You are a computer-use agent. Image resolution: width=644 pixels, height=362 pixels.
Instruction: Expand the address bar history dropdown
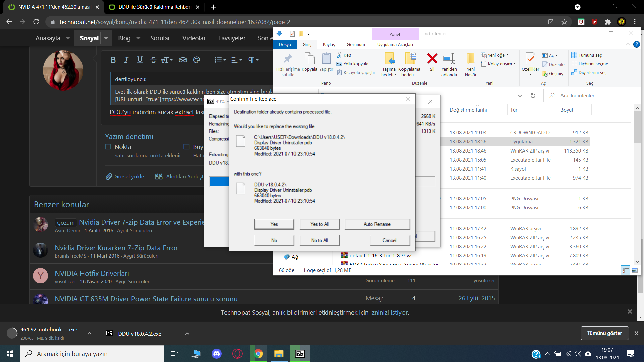coord(520,96)
